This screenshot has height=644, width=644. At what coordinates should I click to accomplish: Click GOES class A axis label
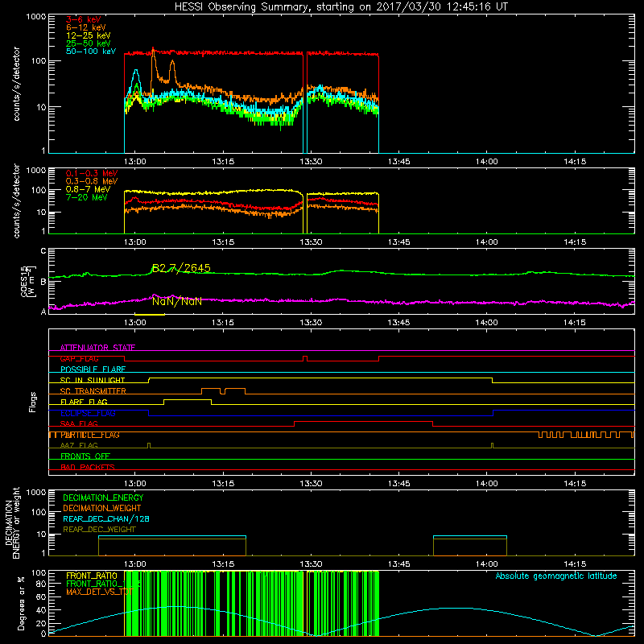tap(43, 312)
